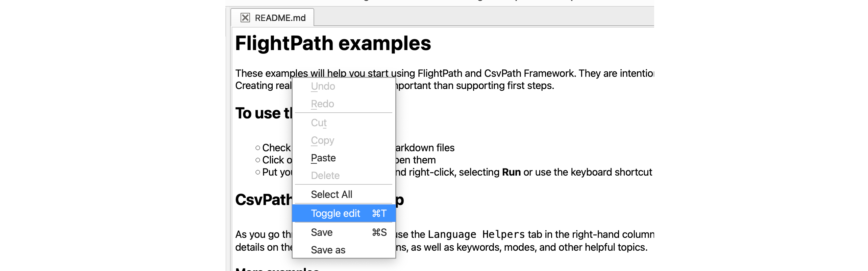
Task: Pick Delete from the context menu
Action: [325, 176]
